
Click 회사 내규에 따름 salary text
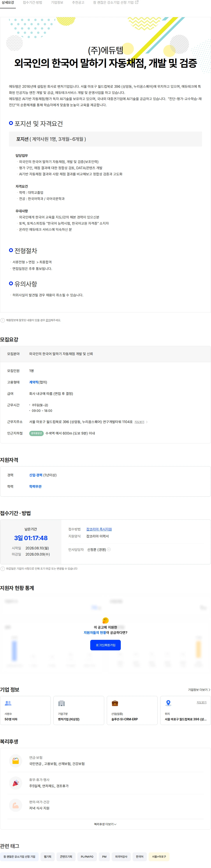tap(51, 394)
